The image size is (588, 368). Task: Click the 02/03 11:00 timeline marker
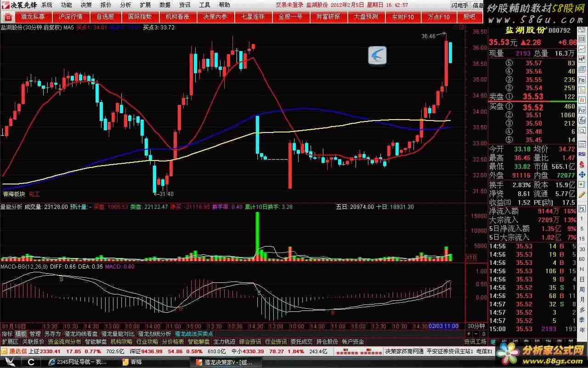[x=443, y=326]
